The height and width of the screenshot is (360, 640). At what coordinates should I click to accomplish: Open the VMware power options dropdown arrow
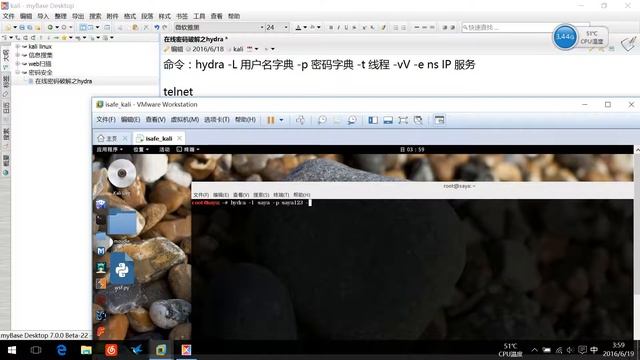coord(281,120)
